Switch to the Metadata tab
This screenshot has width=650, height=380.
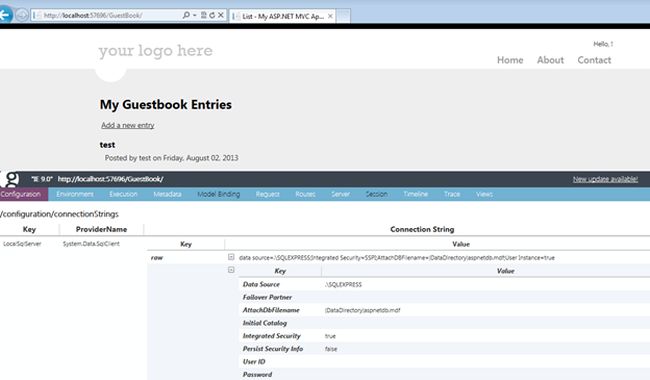pyautogui.click(x=167, y=194)
